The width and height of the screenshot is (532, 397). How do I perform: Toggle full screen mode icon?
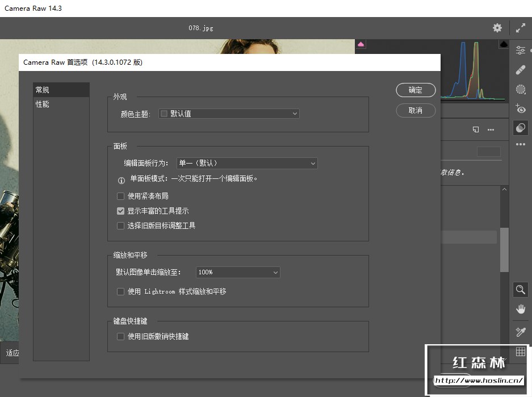click(x=521, y=28)
